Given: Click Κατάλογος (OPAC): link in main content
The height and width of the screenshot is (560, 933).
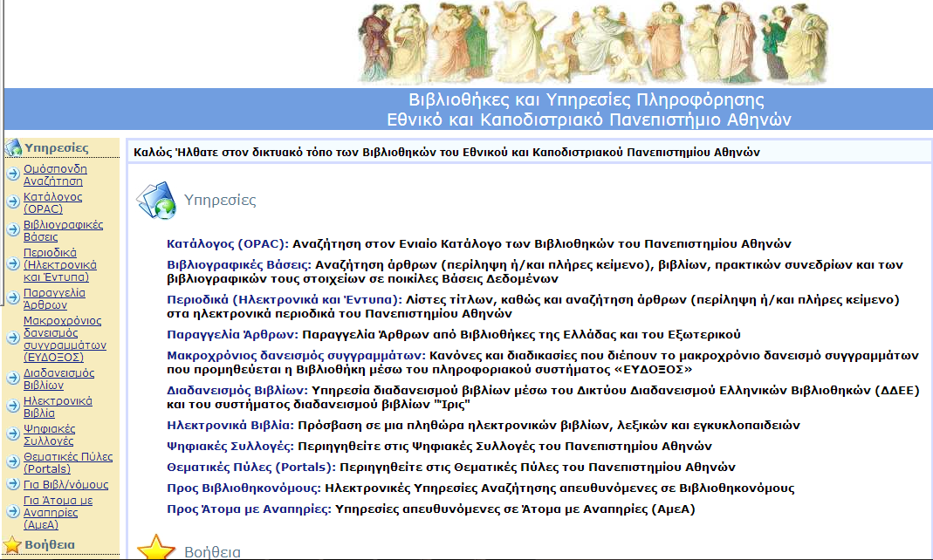Looking at the screenshot, I should [227, 243].
